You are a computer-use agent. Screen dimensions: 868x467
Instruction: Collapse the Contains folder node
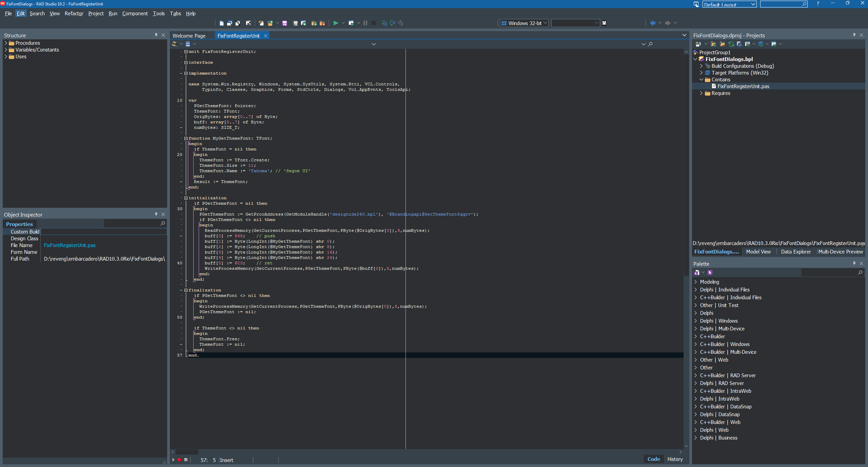[701, 80]
